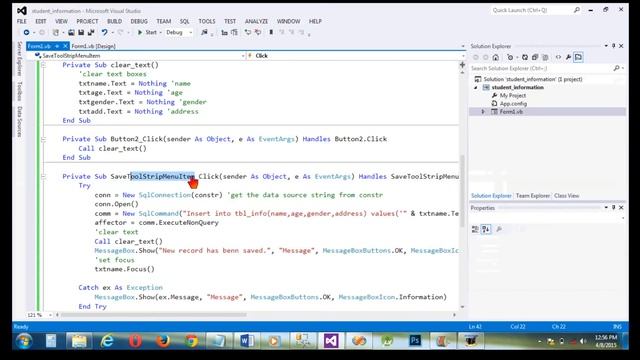Click the editor vertical scrollbar thumb
Image resolution: width=640 pixels, height=360 pixels.
point(462,191)
